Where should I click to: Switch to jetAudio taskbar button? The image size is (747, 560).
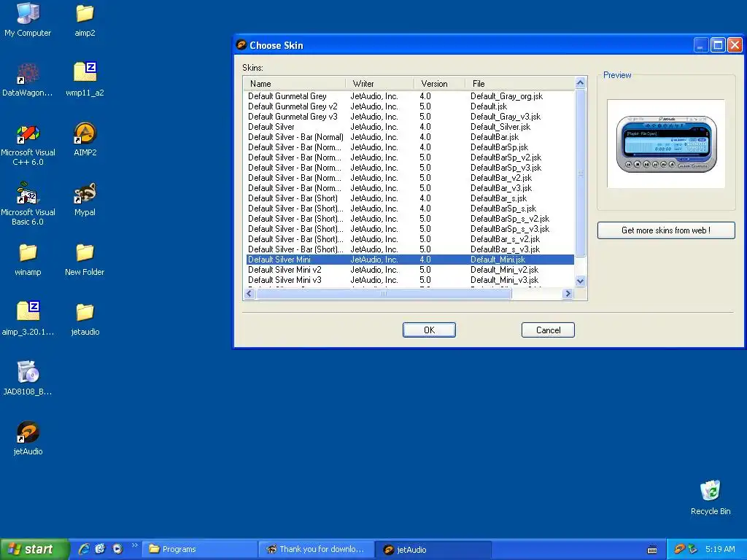pyautogui.click(x=433, y=549)
